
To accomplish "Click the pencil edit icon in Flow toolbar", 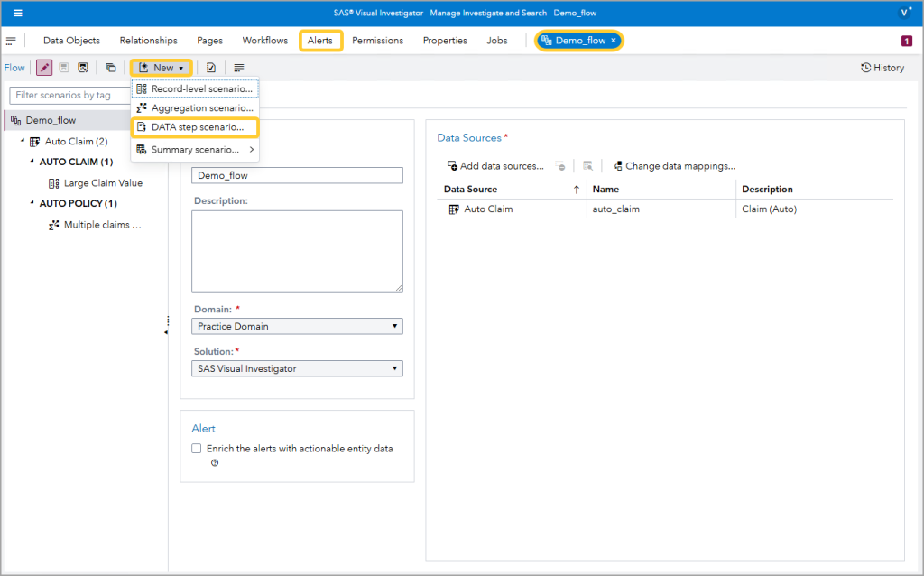I will pyautogui.click(x=44, y=68).
